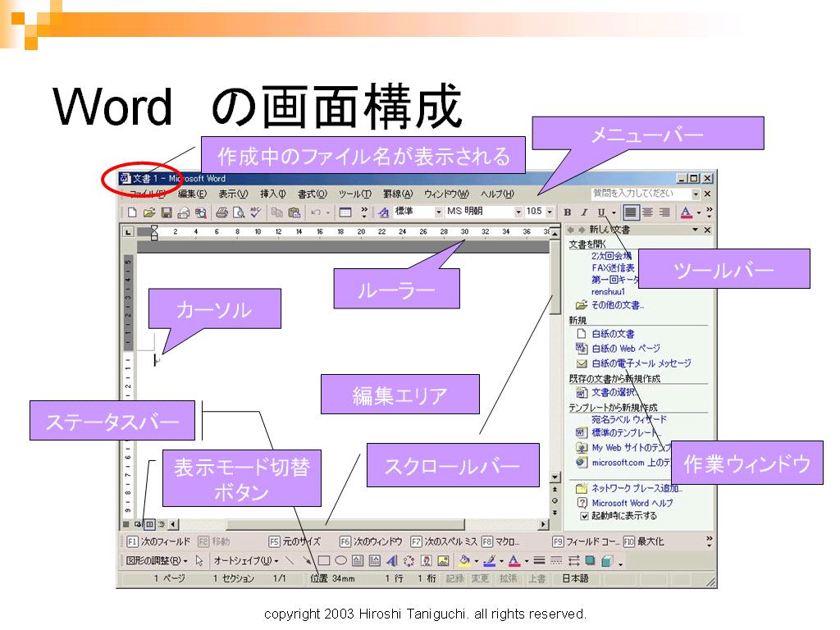Click the その他の文書 link
The height and width of the screenshot is (630, 840).
618,305
